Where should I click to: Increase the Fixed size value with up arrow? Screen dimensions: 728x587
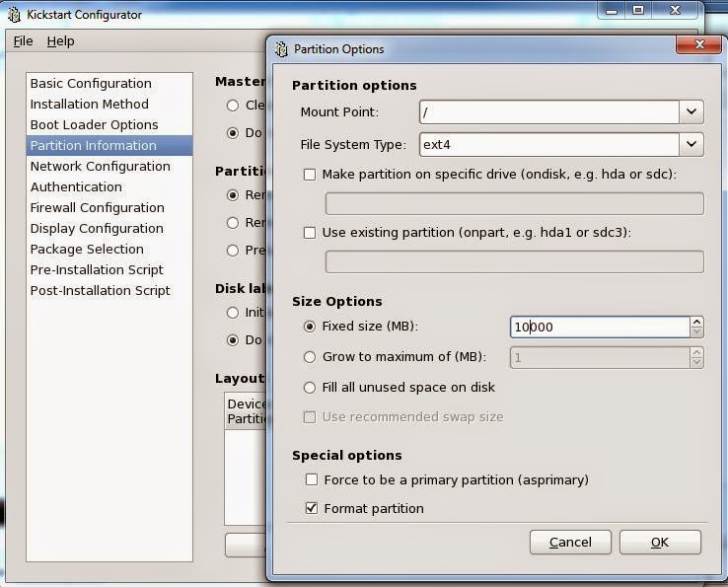(x=696, y=322)
